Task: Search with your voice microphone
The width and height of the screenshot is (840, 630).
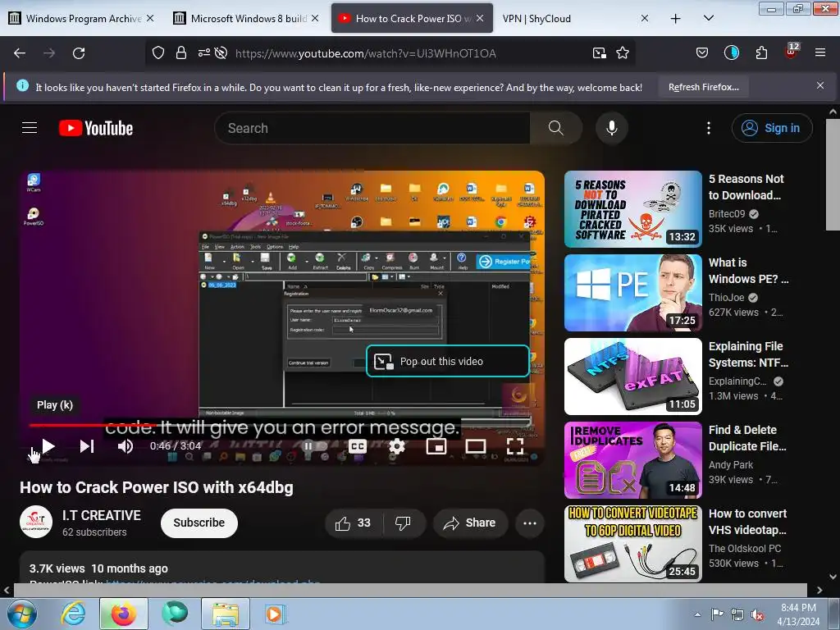Action: [612, 128]
